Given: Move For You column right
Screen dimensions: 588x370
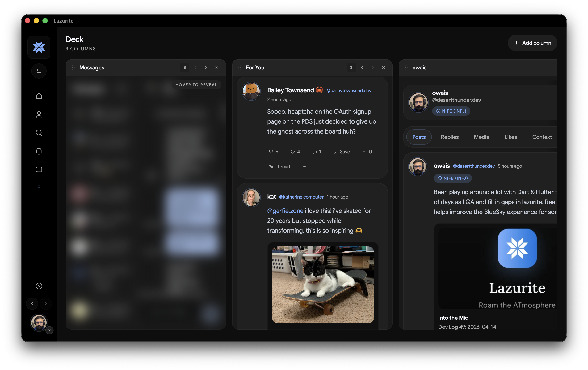Looking at the screenshot, I should 373,68.
